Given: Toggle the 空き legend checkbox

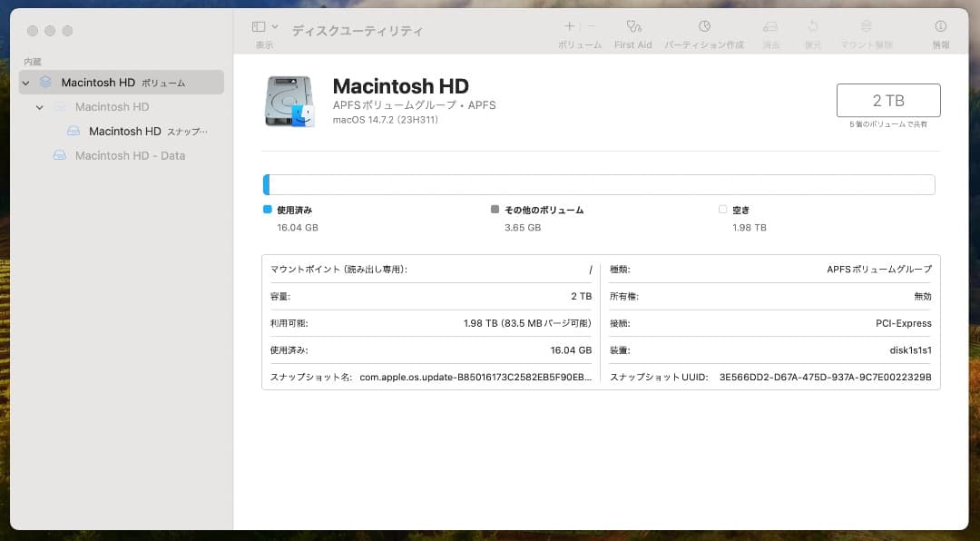Looking at the screenshot, I should [x=721, y=209].
